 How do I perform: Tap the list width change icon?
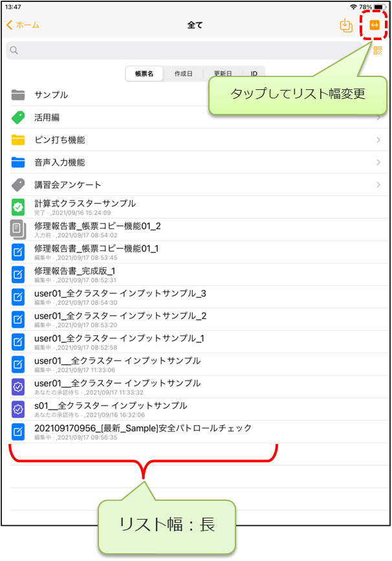(375, 25)
